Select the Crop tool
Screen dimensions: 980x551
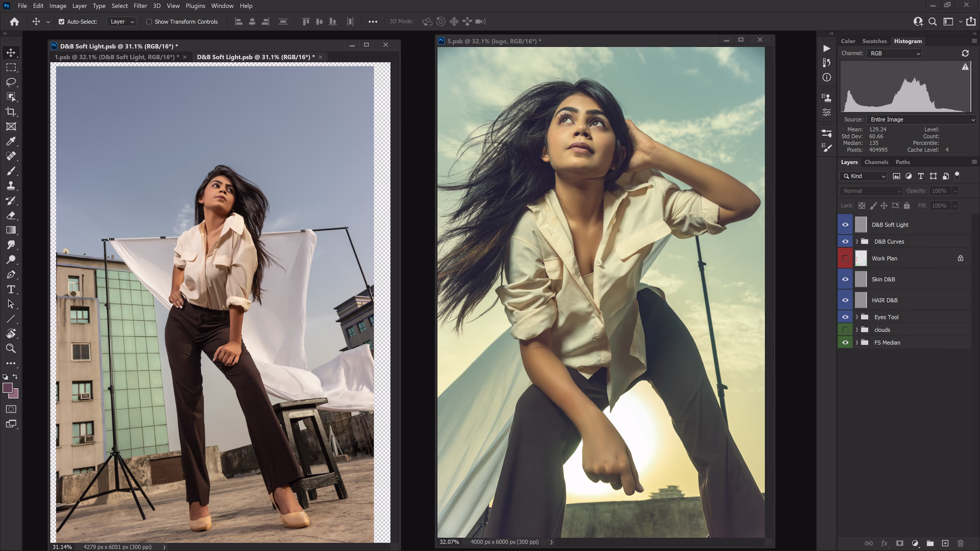[x=11, y=112]
